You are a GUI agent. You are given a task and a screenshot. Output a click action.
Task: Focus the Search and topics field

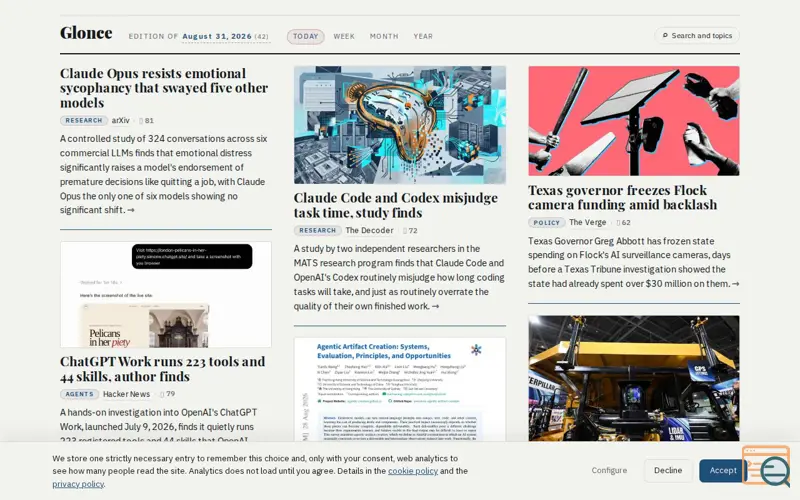point(696,36)
